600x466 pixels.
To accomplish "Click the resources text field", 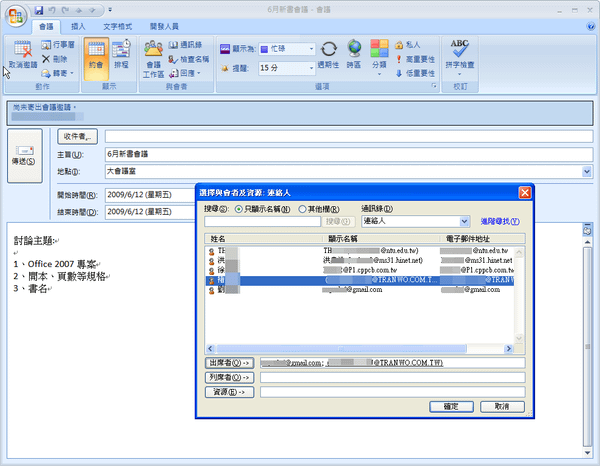I will point(393,392).
